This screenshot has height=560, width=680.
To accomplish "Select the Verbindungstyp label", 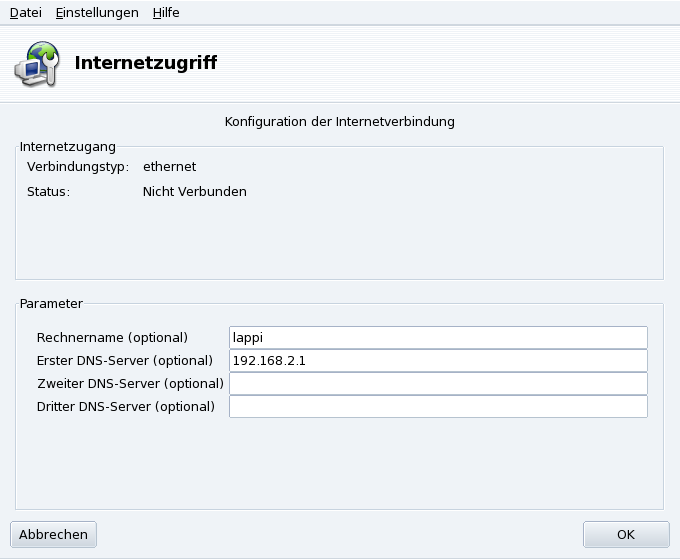I will [71, 166].
